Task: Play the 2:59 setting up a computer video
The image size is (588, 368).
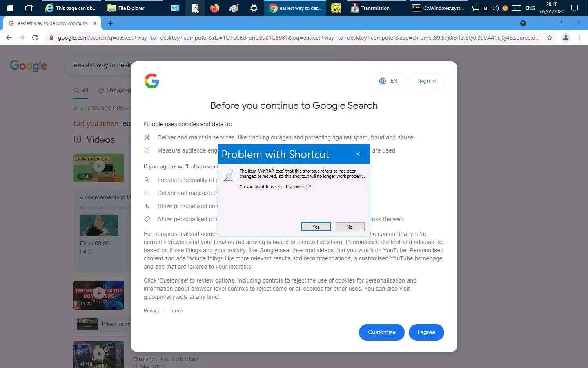Action: click(99, 168)
